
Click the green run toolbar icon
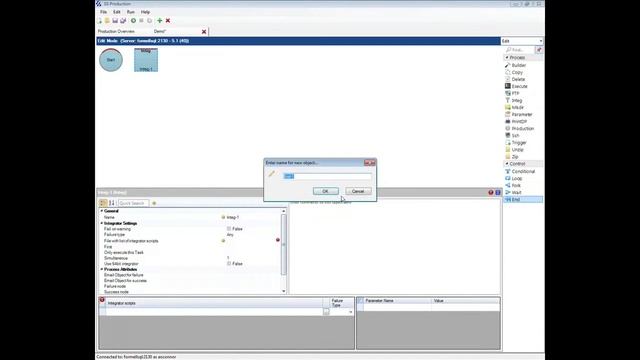[133, 20]
